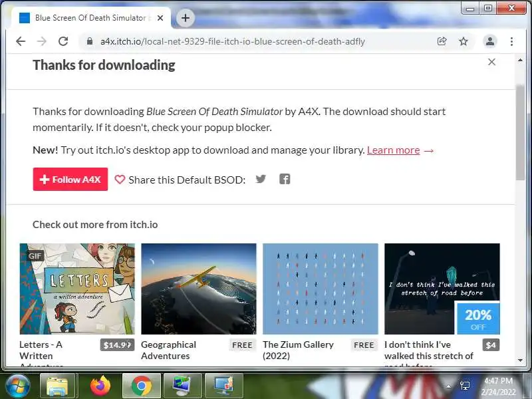Screen dimensions: 532x399
Task: Share on Twitter using bird icon
Action: tap(261, 179)
